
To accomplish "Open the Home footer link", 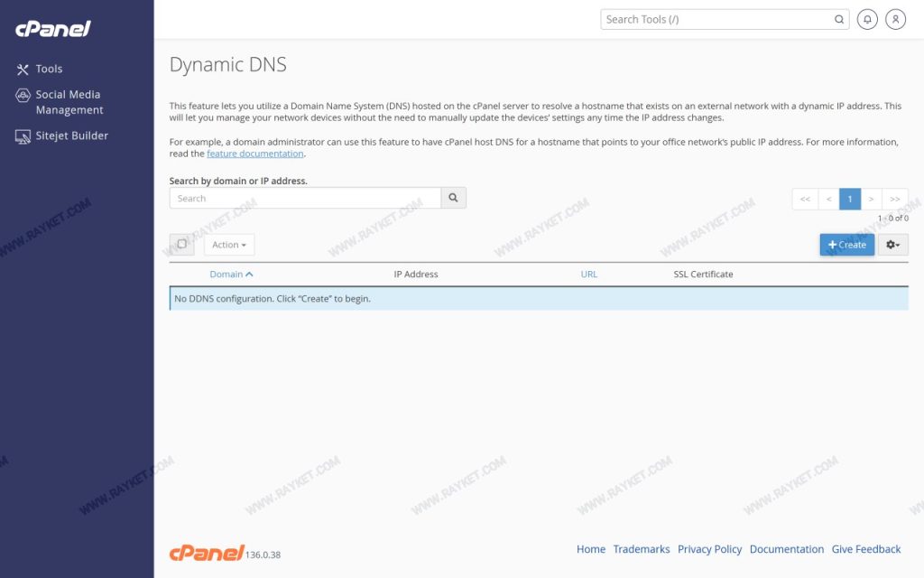I will tap(591, 549).
